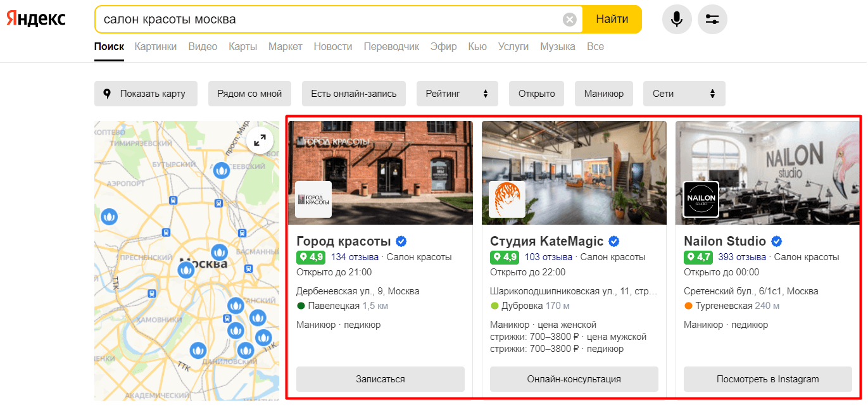Click the address Дербеневская ул., 9, Москва
This screenshot has height=407, width=868.
pyautogui.click(x=358, y=291)
